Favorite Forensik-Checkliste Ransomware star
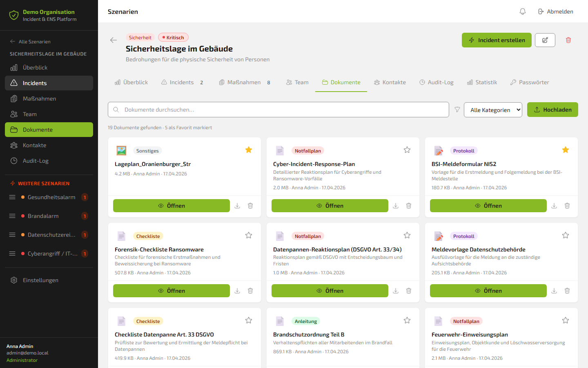The height and width of the screenshot is (368, 588). [249, 235]
